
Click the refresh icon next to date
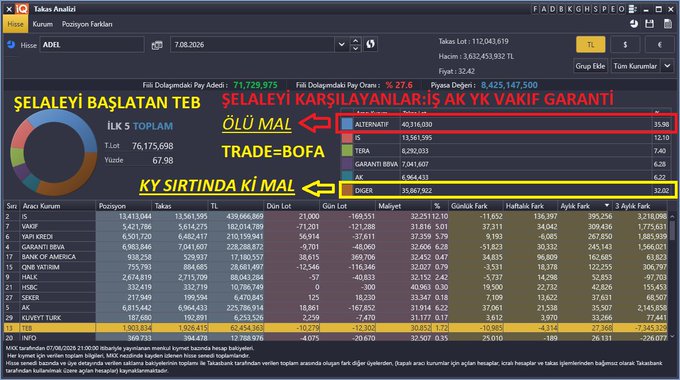coord(371,45)
